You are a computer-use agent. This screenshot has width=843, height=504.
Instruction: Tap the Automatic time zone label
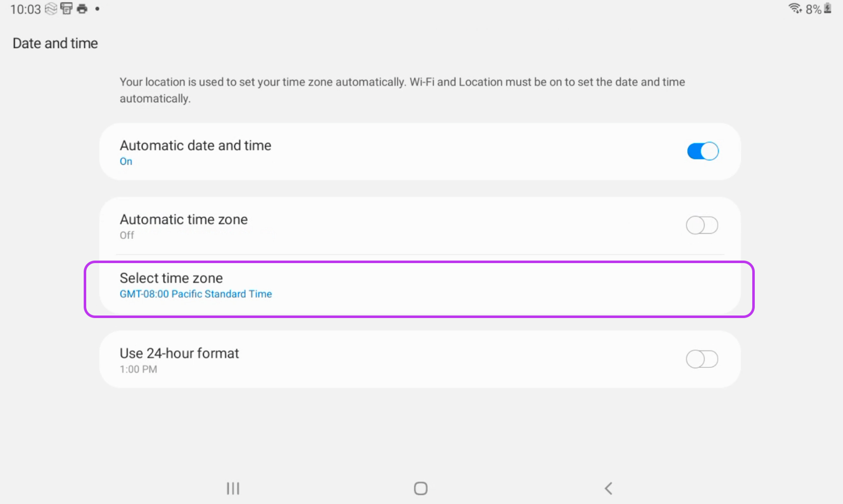[184, 220]
